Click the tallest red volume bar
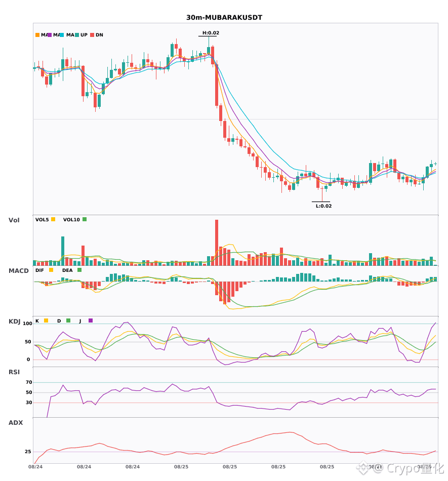This screenshot has width=448, height=481. click(x=217, y=243)
